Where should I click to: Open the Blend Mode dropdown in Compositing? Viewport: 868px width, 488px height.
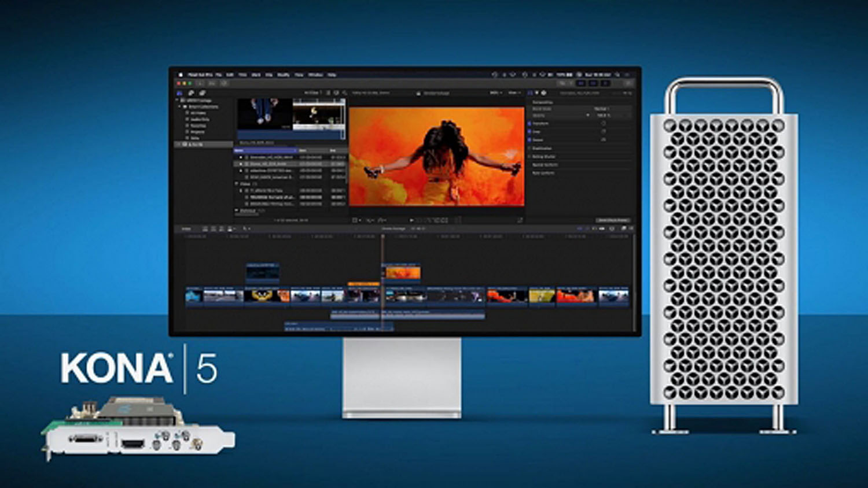coord(602,109)
